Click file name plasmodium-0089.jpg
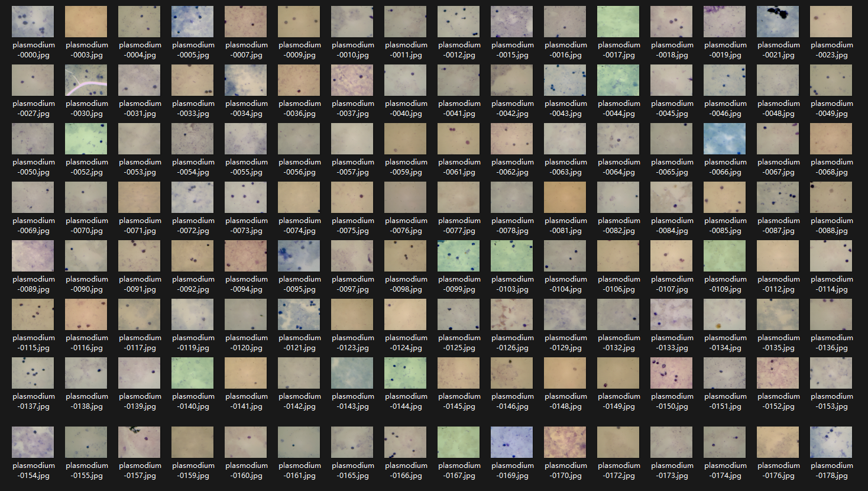 [x=34, y=284]
